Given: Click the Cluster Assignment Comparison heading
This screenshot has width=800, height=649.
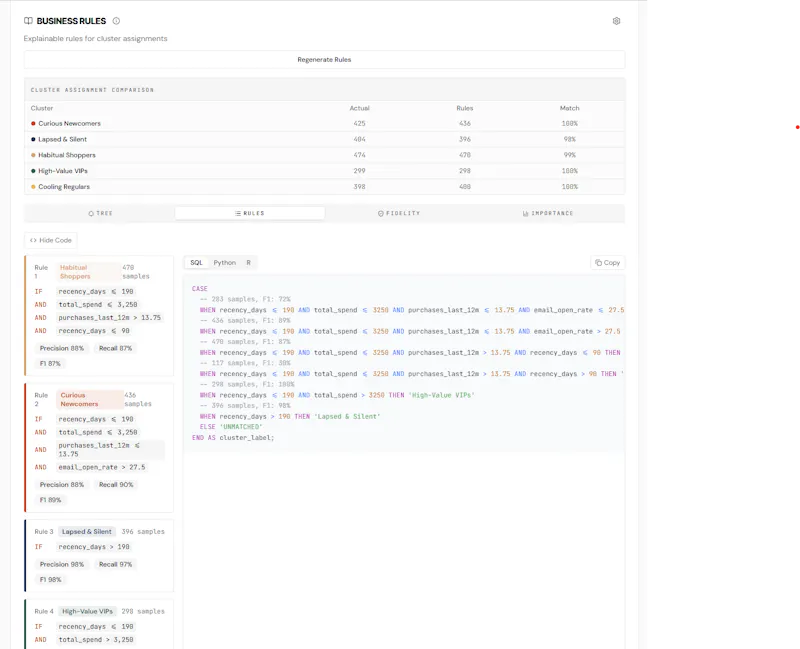Looking at the screenshot, I should 92,90.
